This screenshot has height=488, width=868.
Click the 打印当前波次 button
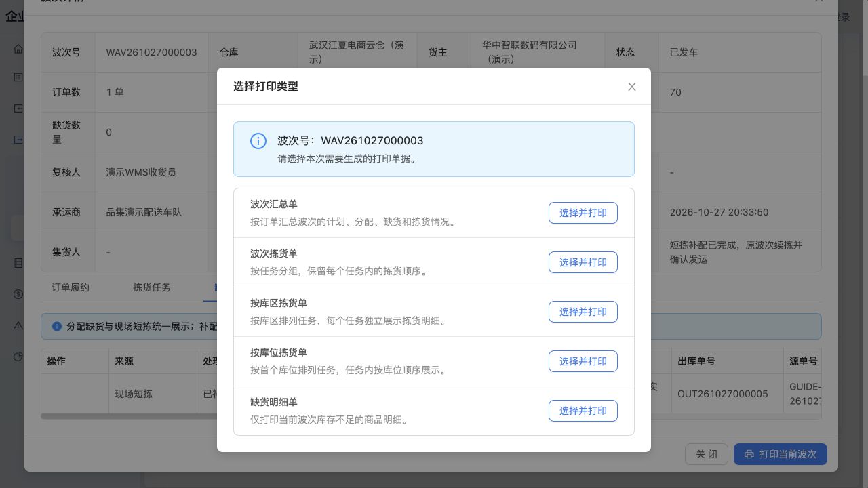781,454
